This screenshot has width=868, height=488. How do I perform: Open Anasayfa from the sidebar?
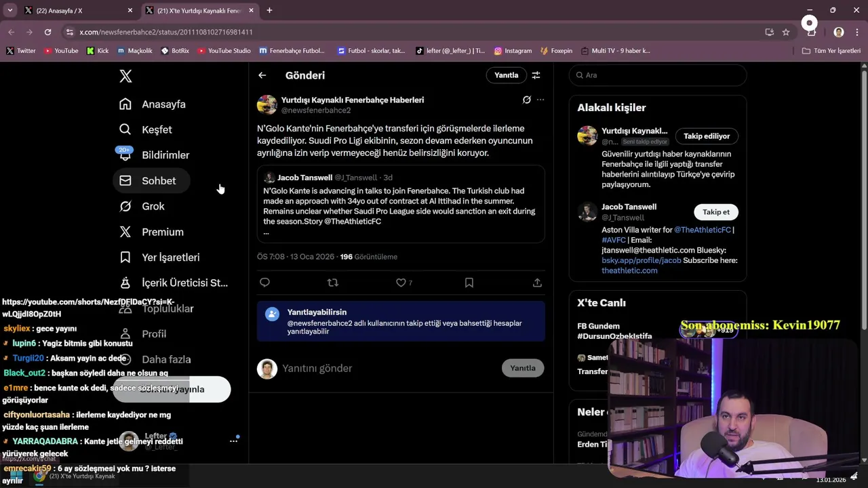(152, 104)
